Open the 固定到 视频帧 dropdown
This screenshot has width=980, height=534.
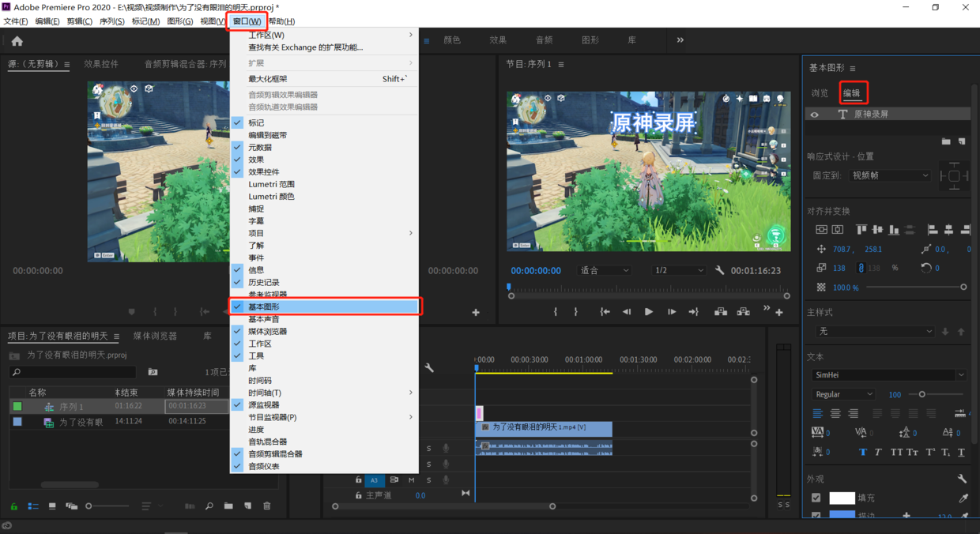click(889, 175)
